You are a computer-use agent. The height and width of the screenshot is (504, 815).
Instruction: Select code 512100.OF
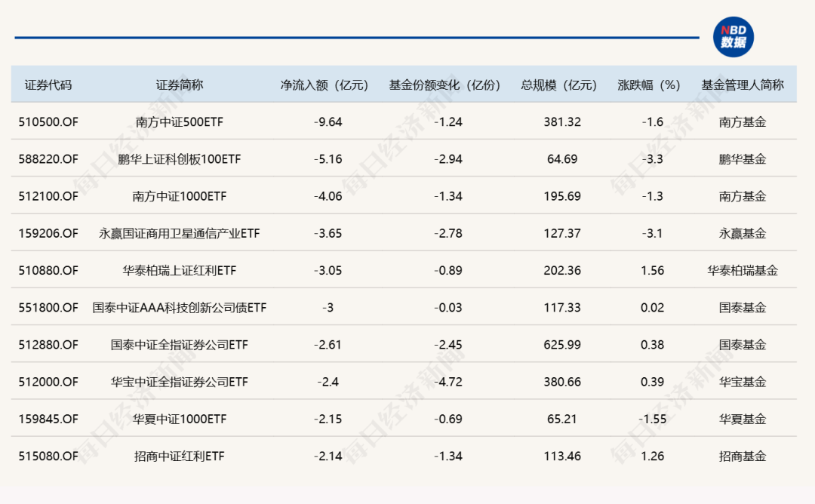[x=48, y=196]
